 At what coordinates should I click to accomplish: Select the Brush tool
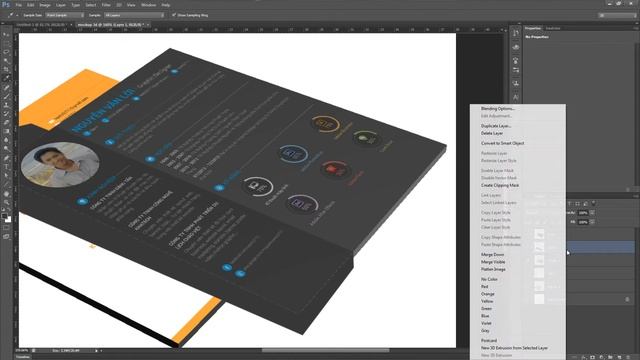[6, 96]
